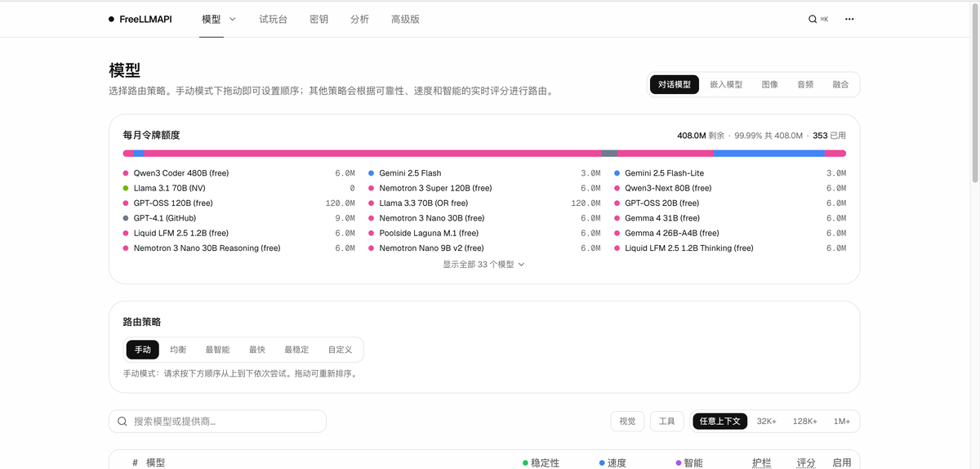
Task: Click the magnifier icon in model search box
Action: tap(122, 422)
